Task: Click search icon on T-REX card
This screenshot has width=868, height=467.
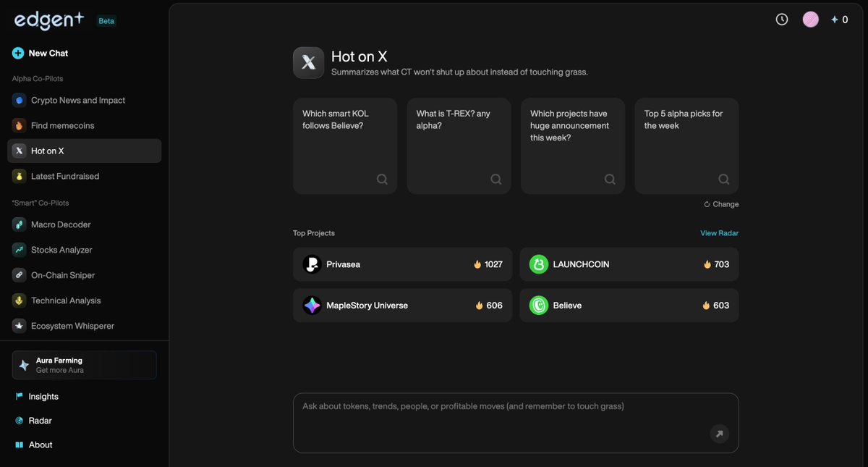Action: (x=496, y=179)
